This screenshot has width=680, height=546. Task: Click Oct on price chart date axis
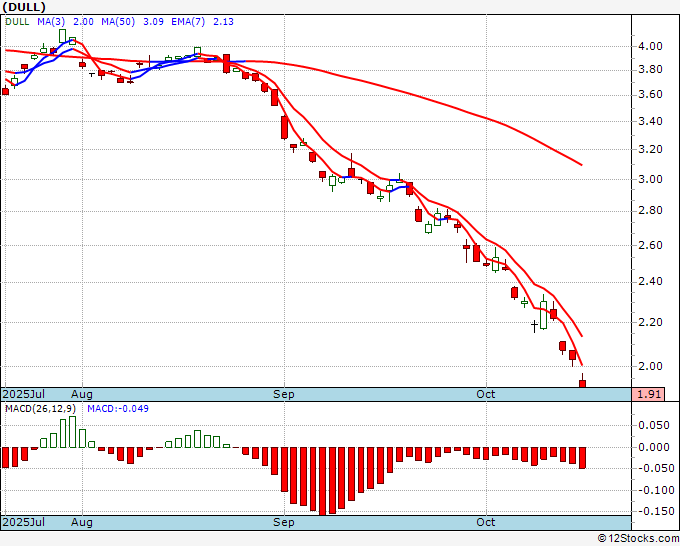(485, 394)
